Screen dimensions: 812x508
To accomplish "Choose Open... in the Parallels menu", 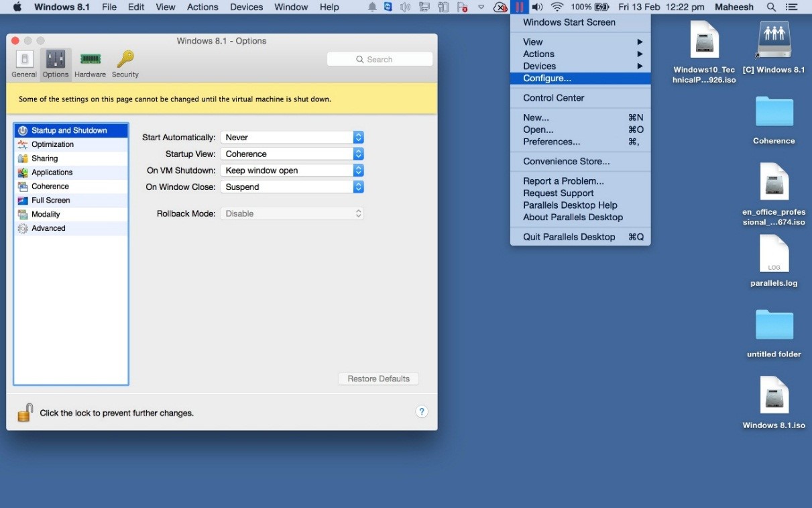I will [580, 130].
